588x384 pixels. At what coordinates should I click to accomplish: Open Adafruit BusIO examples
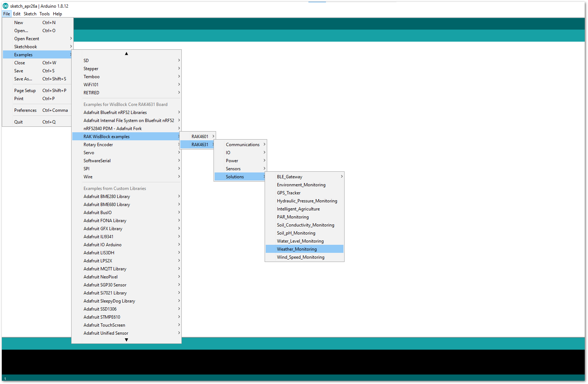pos(126,213)
